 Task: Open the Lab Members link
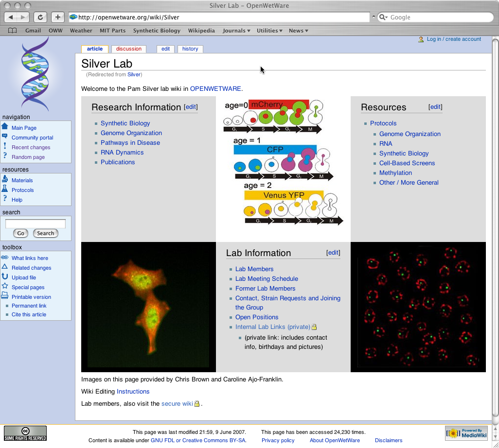[x=254, y=269]
